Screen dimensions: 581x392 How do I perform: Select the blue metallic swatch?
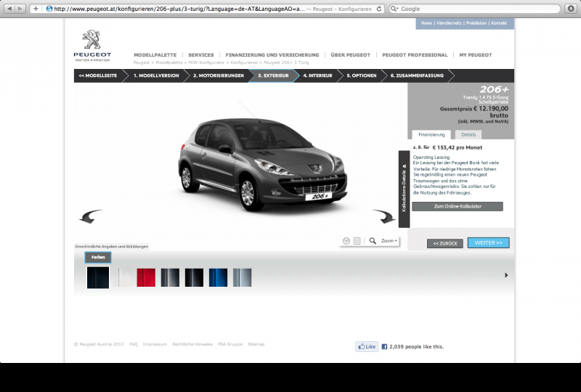click(x=219, y=277)
